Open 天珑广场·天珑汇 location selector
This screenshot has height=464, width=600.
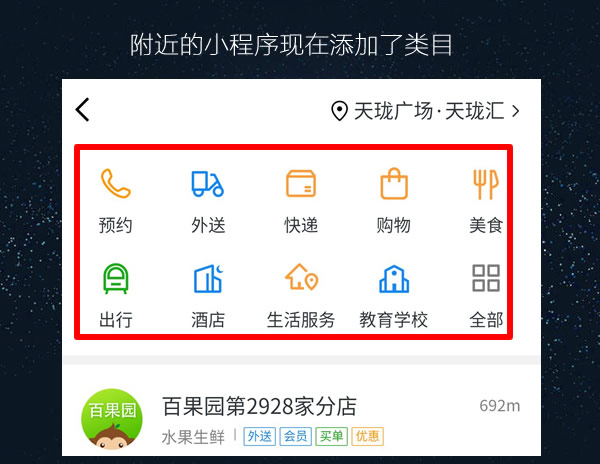point(426,111)
